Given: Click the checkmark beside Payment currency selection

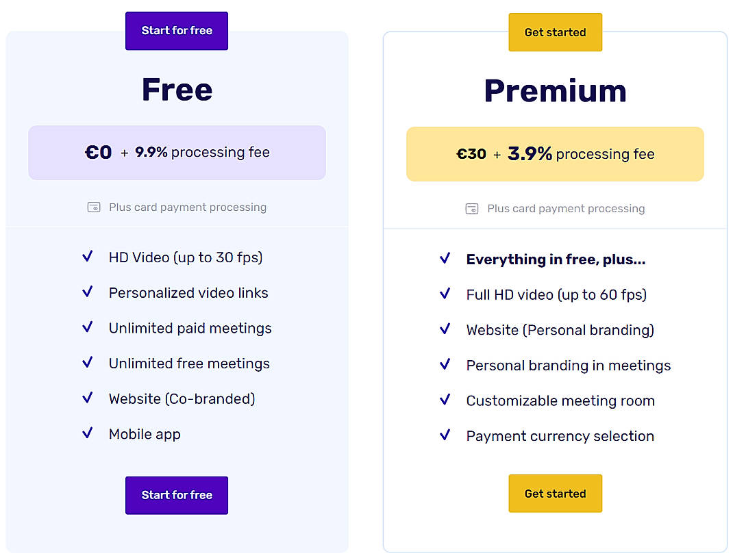Looking at the screenshot, I should coord(446,435).
